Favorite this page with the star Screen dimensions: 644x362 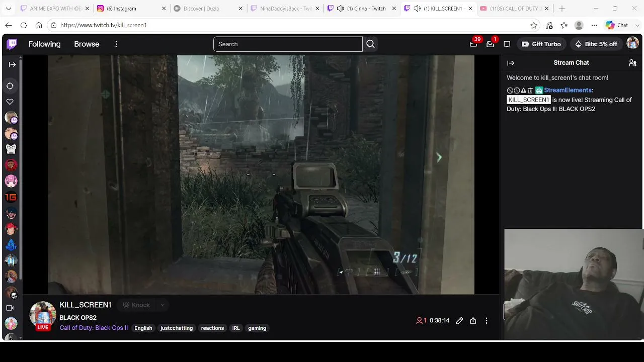pos(534,25)
